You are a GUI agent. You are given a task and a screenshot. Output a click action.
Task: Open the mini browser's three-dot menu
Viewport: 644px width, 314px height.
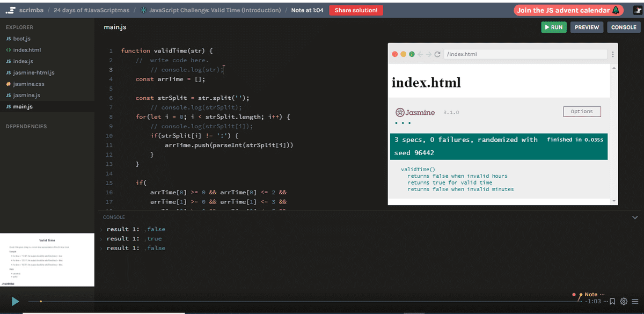point(612,54)
